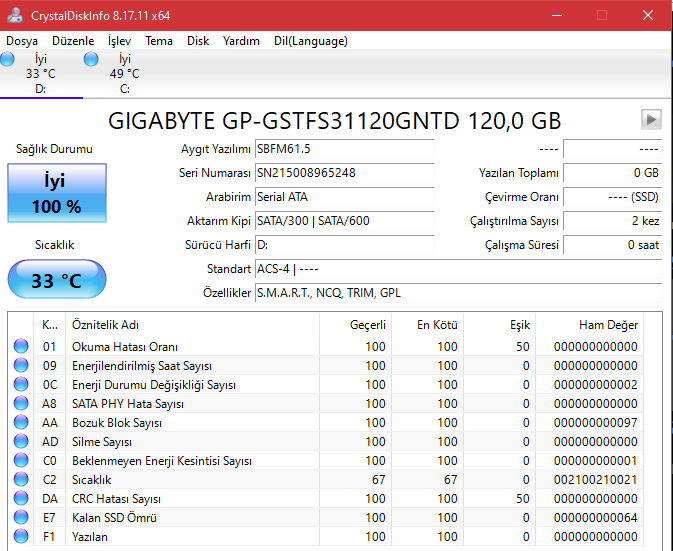Click status orb for attribute C0 row
Screen dimensions: 673x551
point(21,460)
